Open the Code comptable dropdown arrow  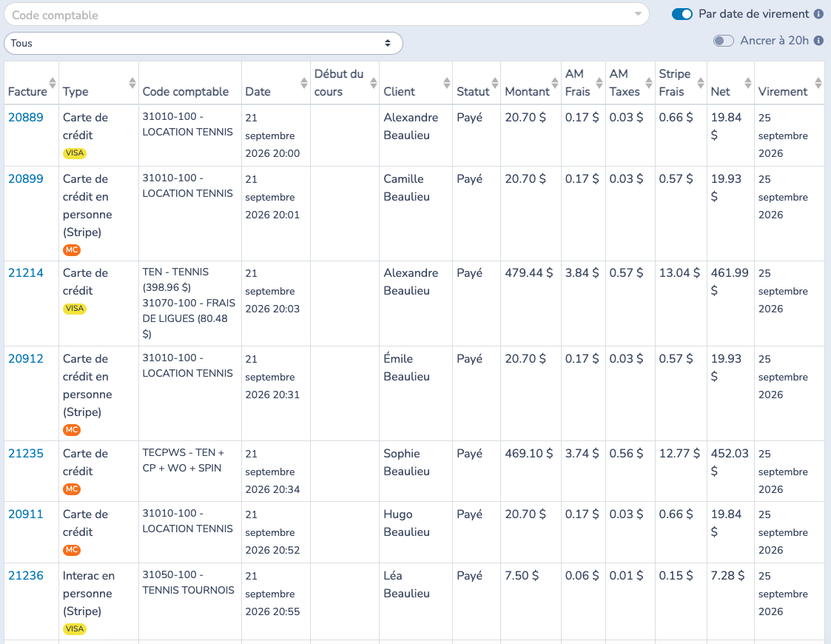click(638, 14)
